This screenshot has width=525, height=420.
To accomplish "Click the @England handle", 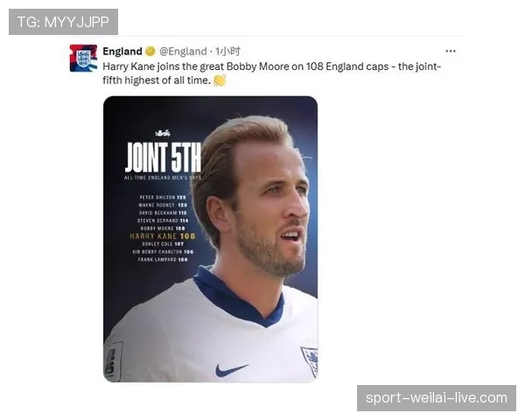I will coord(183,52).
